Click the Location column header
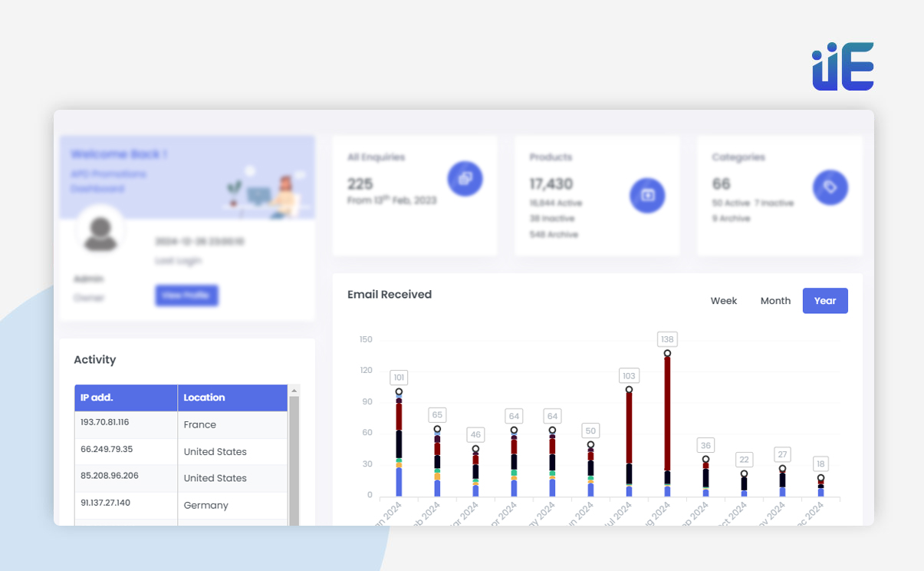 pos(232,398)
